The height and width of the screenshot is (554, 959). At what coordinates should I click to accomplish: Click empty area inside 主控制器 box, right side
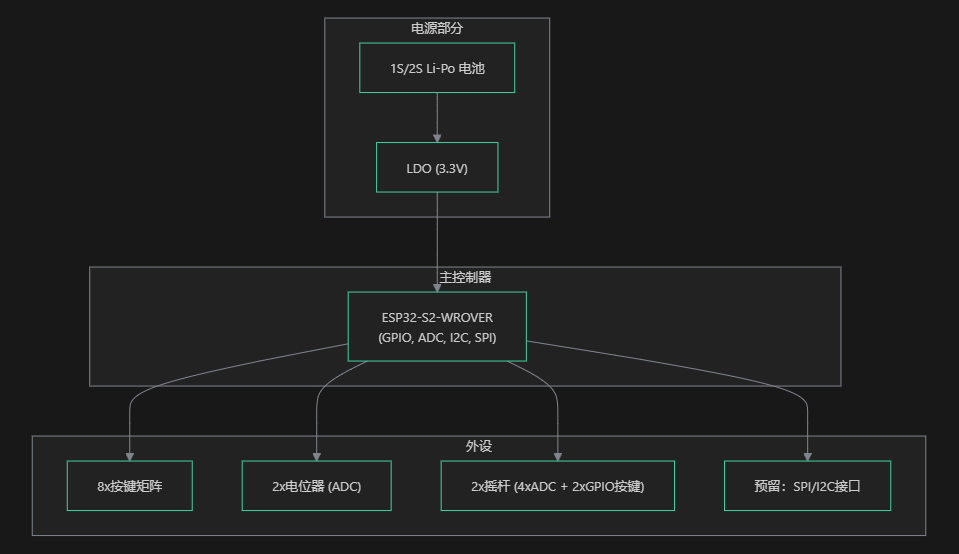click(700, 320)
